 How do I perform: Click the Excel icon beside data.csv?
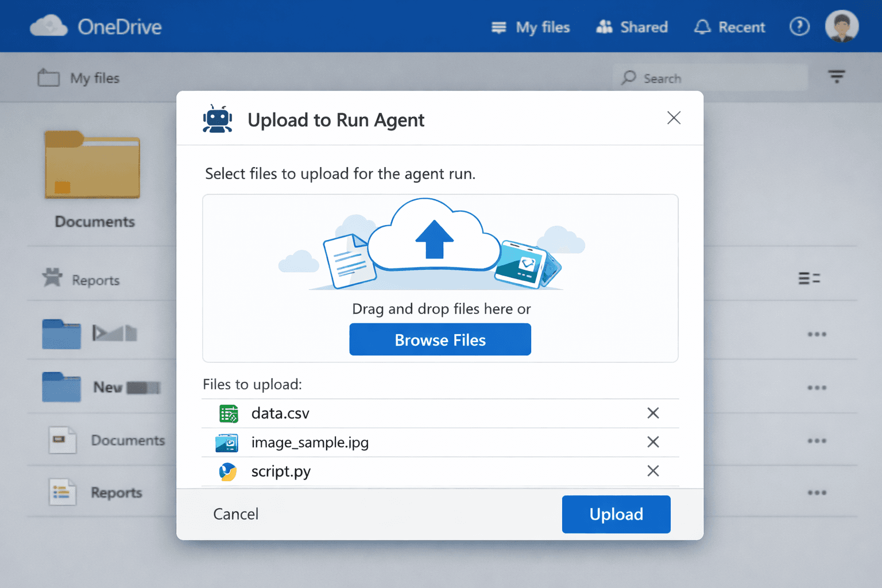point(228,413)
